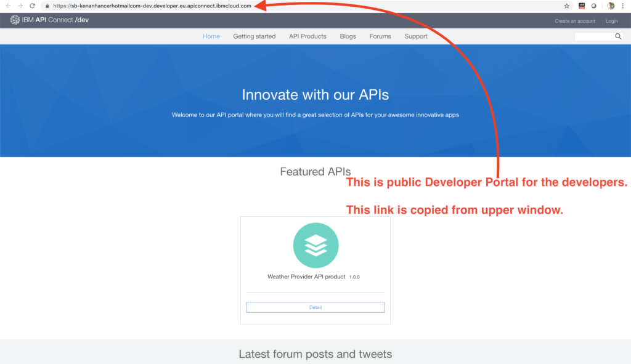631x364 pixels.
Task: Open the browser profile avatar
Action: [x=611, y=6]
